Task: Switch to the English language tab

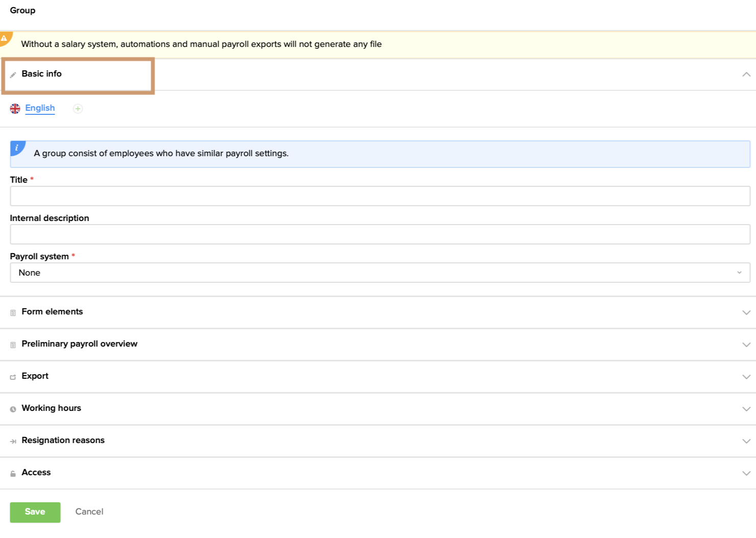Action: pyautogui.click(x=40, y=108)
